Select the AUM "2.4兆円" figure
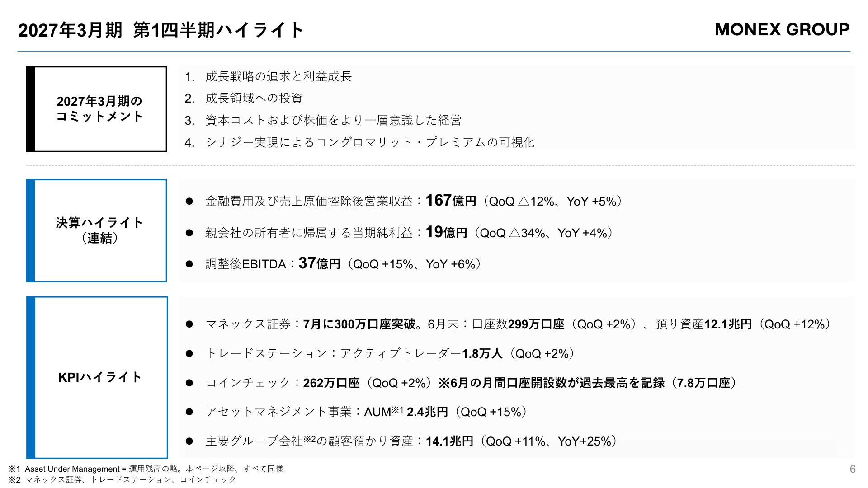Image resolution: width=868 pixels, height=488 pixels. pos(427,412)
